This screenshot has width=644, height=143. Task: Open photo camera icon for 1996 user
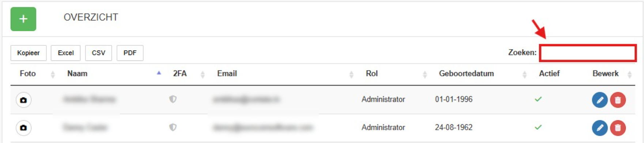(23, 100)
